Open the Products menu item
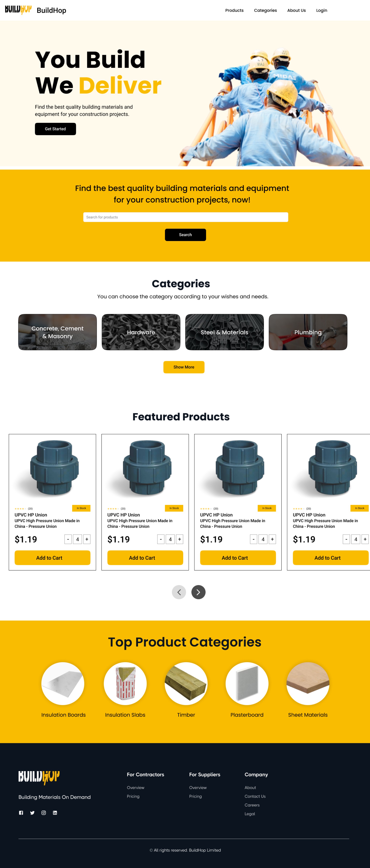Image resolution: width=370 pixels, height=868 pixels. (234, 11)
